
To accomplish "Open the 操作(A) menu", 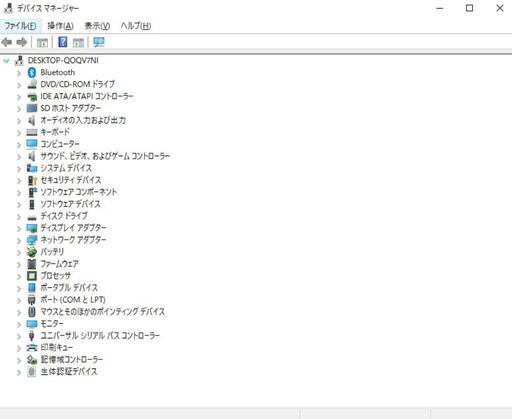I will click(x=60, y=26).
